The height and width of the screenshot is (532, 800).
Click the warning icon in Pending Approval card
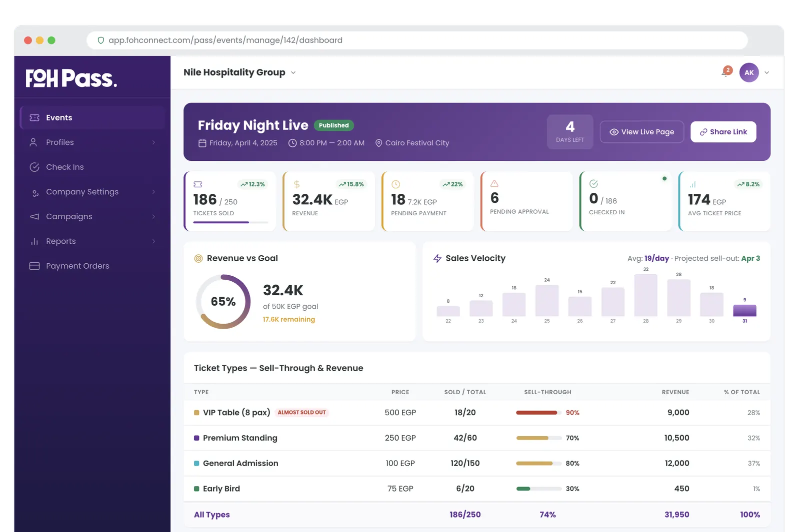point(494,183)
